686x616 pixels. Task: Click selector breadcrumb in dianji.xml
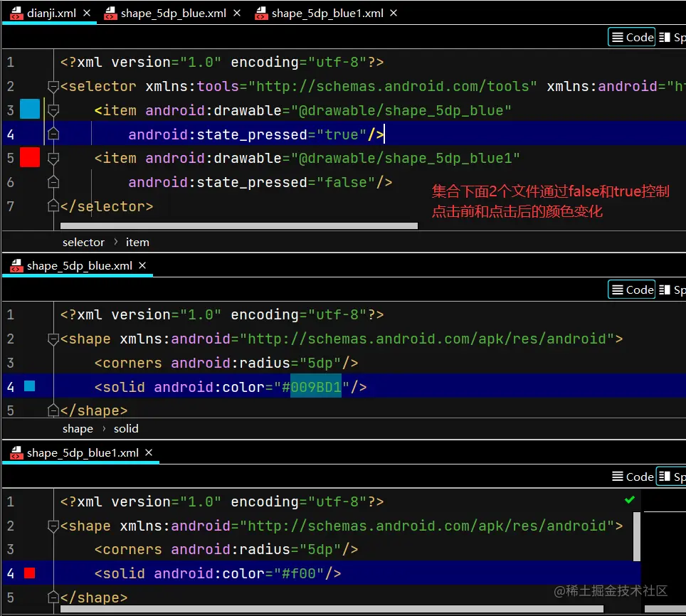click(83, 242)
